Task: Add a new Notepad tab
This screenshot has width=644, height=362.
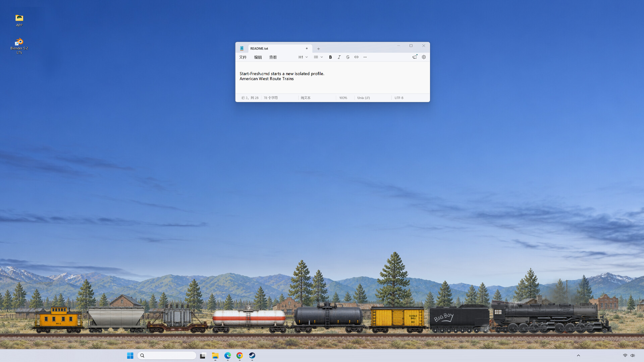Action: tap(319, 49)
